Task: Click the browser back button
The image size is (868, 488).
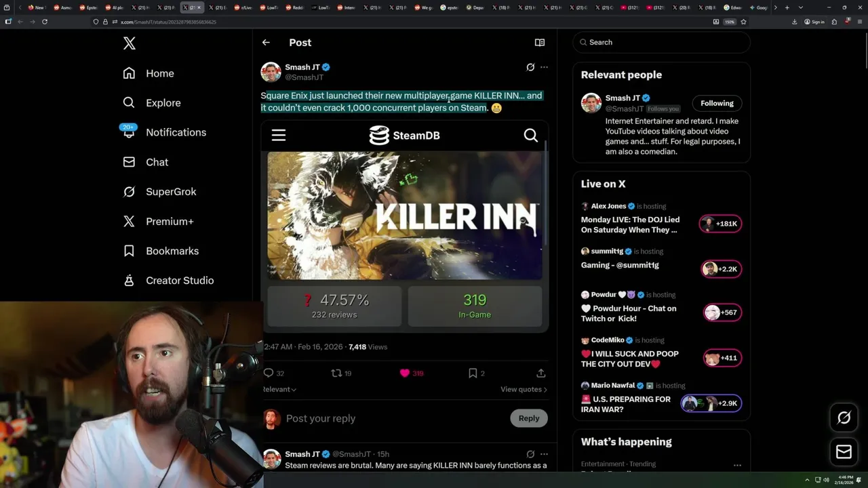Action: click(x=20, y=22)
